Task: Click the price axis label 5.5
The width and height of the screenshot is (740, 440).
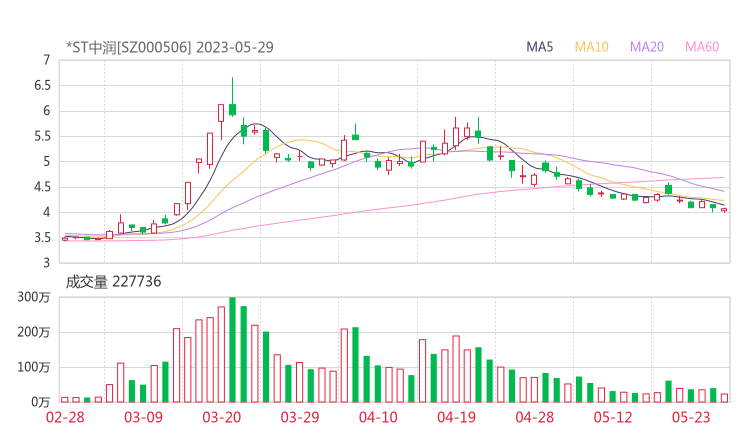Action: (42, 136)
